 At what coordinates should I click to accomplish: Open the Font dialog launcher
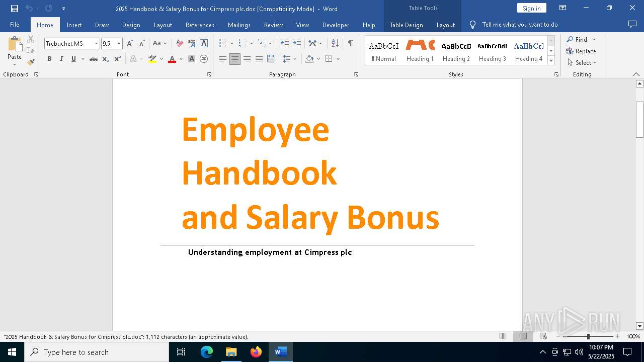coord(209,74)
